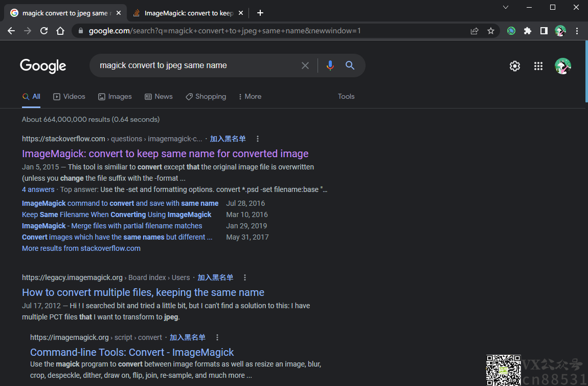Open 'ImageMagick: convert to keep same name' result
The width and height of the screenshot is (588, 386).
coord(165,154)
